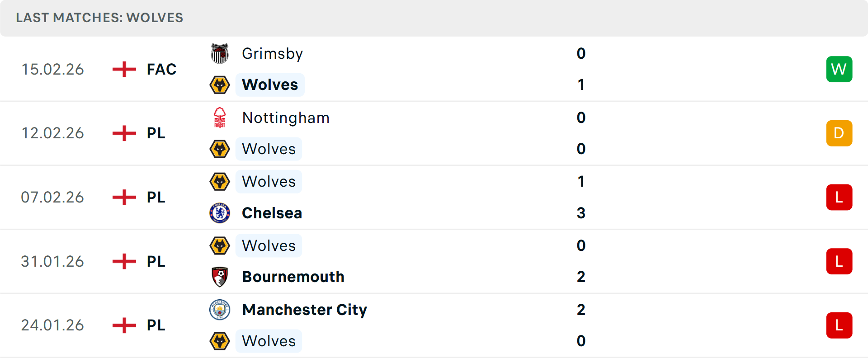Click the Nottingham Forest crest
The height and width of the screenshot is (358, 868).
pyautogui.click(x=220, y=118)
